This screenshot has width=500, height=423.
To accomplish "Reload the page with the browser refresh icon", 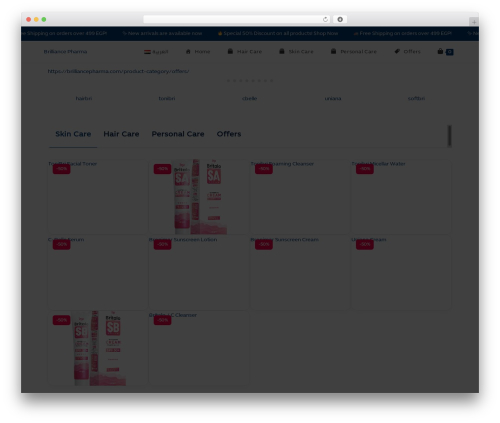I will coord(325,20).
